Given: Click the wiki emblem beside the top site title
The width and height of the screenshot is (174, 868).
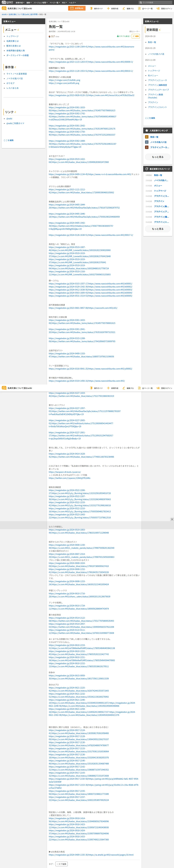Looking at the screenshot, I should 4,8.
